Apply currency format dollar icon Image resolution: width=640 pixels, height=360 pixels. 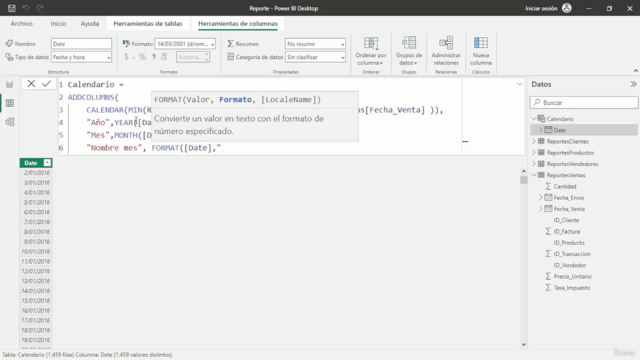[126, 57]
